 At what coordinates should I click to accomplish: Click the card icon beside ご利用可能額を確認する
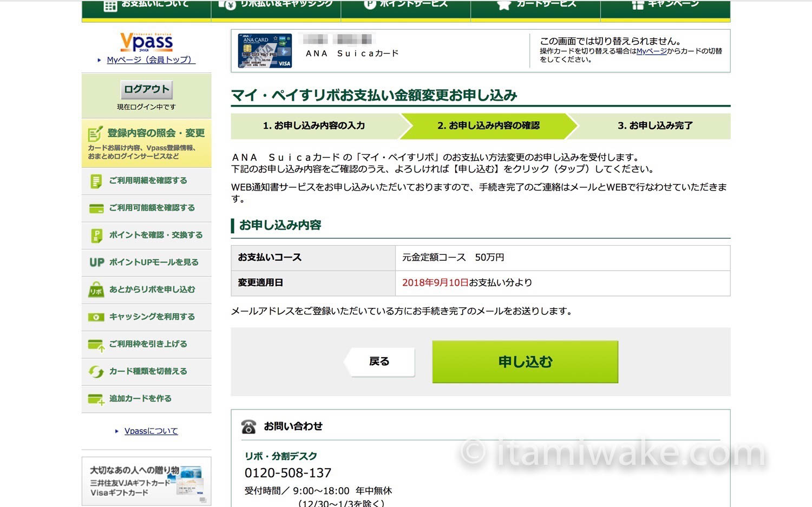pyautogui.click(x=96, y=208)
